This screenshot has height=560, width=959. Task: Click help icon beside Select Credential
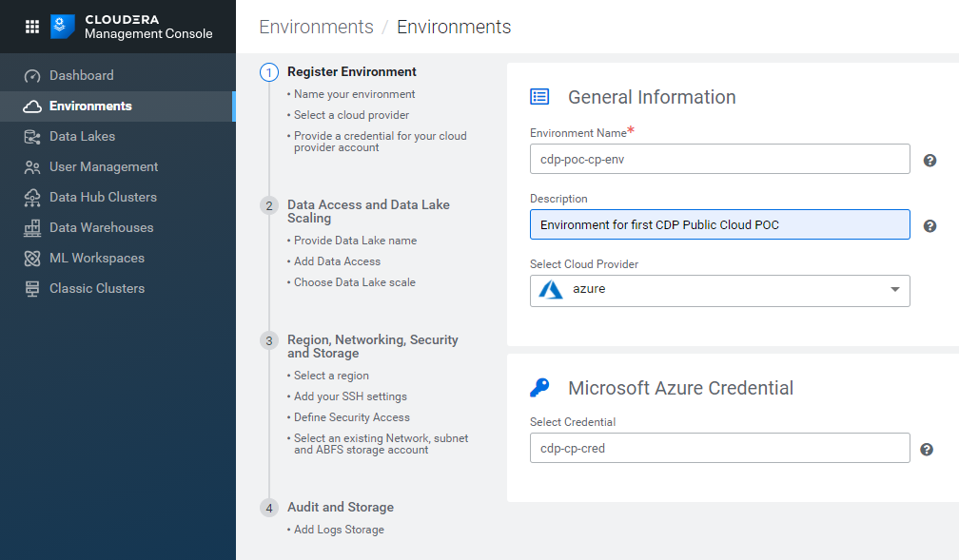tap(927, 450)
